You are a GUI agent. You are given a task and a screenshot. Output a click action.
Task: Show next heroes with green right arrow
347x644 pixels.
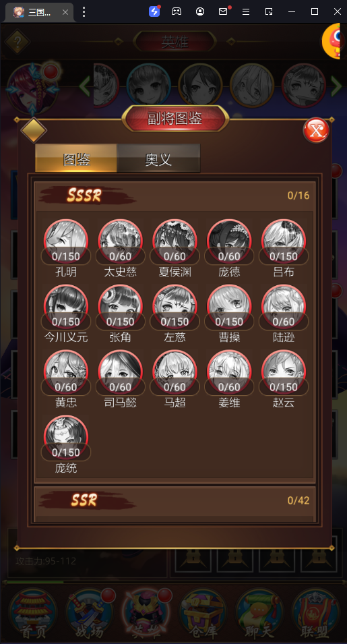(336, 86)
